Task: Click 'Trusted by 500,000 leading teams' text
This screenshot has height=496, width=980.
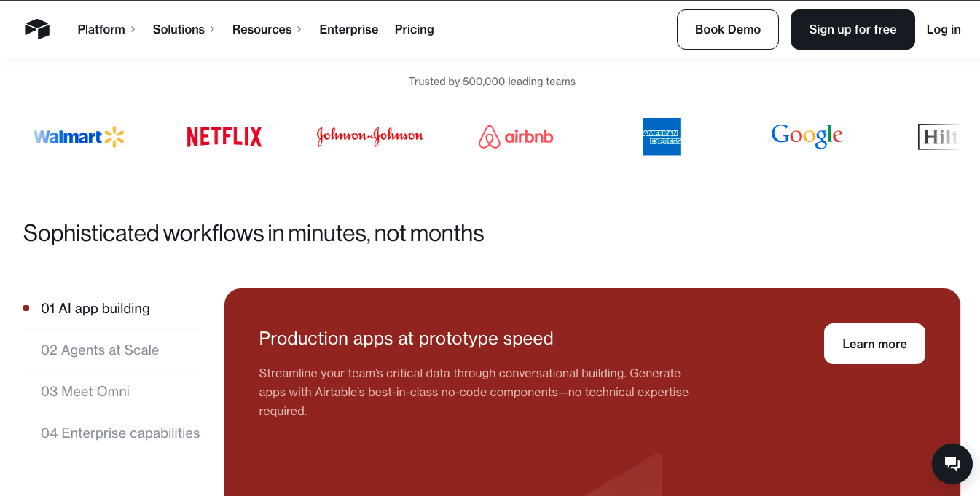Action: [492, 82]
